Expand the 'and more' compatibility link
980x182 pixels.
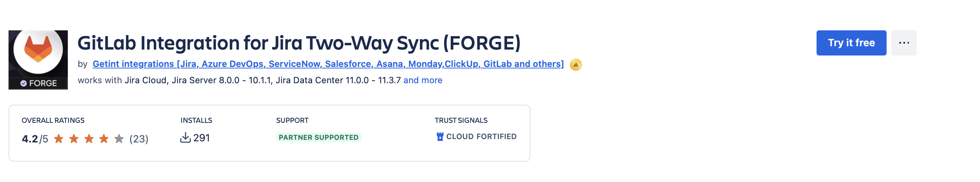[423, 80]
